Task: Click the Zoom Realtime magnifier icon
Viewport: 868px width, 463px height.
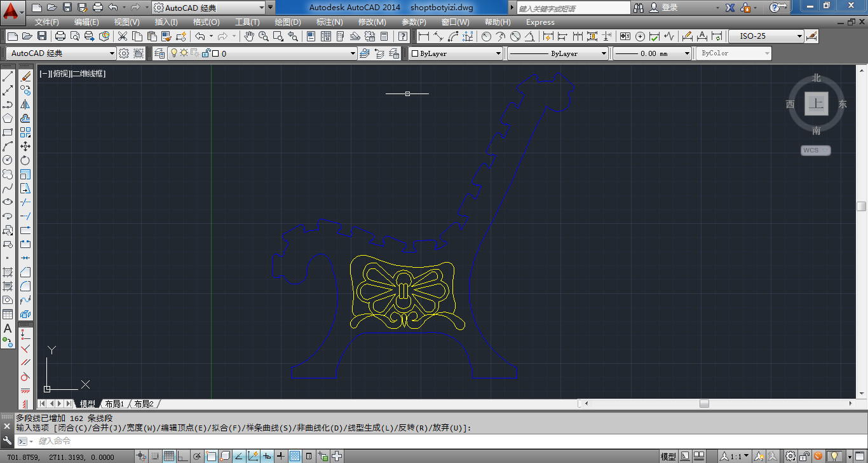Action: (264, 36)
